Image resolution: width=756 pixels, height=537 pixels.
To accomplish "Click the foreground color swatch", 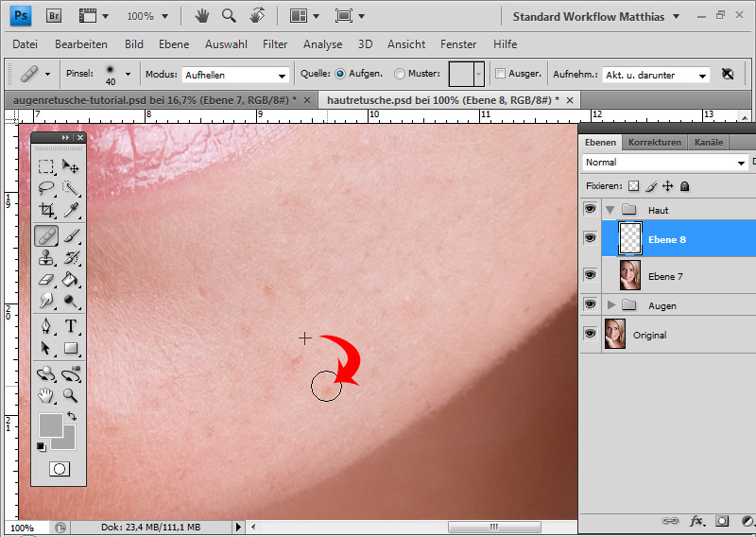I will tap(51, 424).
